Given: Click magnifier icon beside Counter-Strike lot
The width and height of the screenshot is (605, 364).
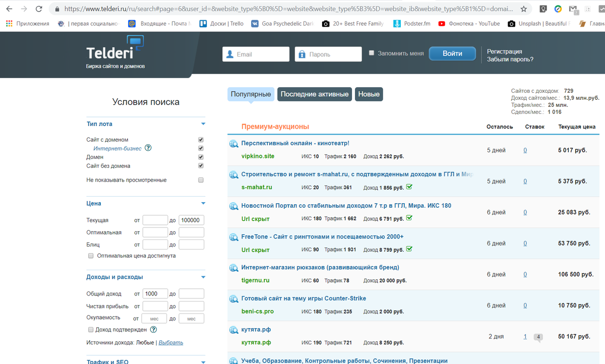Looking at the screenshot, I should (x=234, y=299).
